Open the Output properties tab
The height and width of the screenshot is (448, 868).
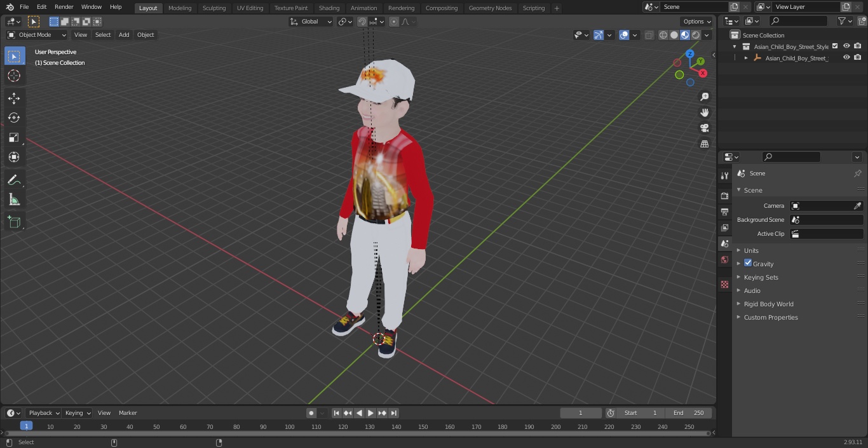coord(724,212)
